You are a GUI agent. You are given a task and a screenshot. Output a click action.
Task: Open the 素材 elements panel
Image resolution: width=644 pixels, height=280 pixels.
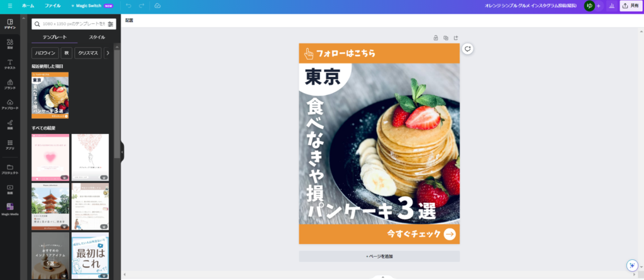click(10, 44)
